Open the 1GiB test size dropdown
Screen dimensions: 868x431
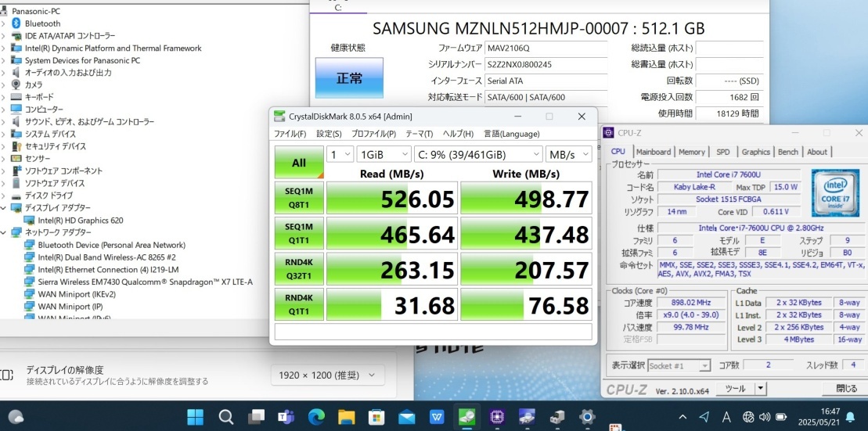[x=384, y=154]
